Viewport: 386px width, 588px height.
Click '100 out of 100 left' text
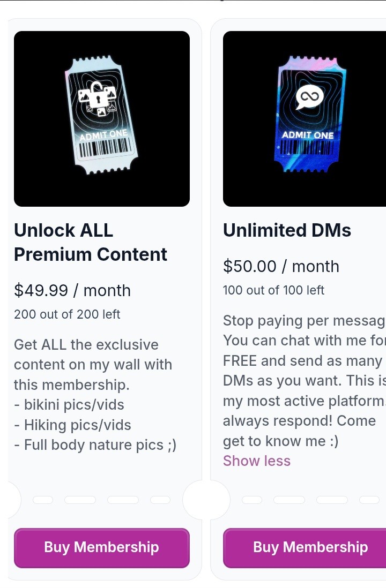[x=273, y=290]
